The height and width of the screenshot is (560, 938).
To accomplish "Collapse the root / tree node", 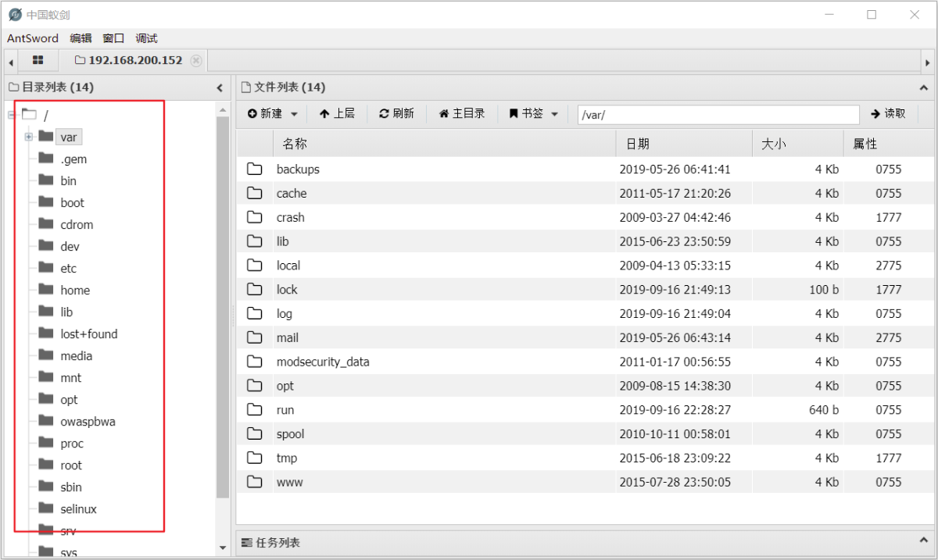I will pos(12,115).
